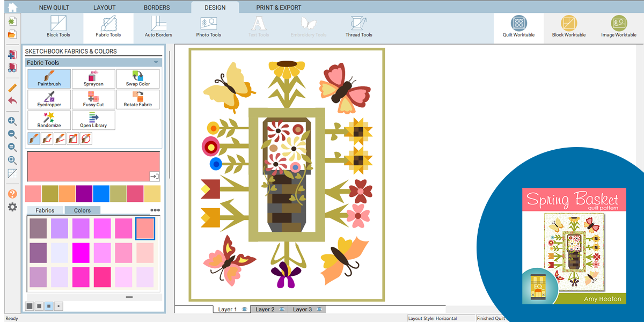Click the 'Layout Style: Horizontal' status text
Screen dimensions: 644x322
(433, 318)
